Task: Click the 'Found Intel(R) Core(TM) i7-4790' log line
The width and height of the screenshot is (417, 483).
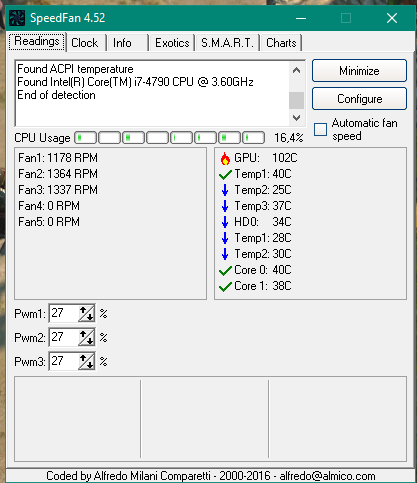Action: (x=135, y=82)
